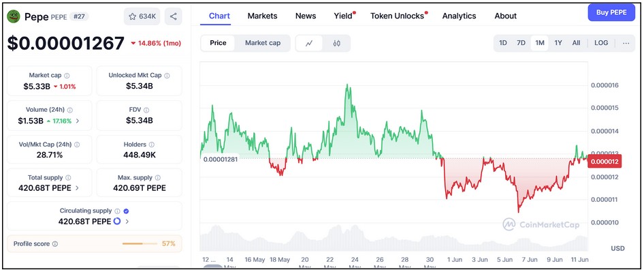Image resolution: width=644 pixels, height=270 pixels.
Task: Click the Profile score progress bar
Action: pos(140,243)
